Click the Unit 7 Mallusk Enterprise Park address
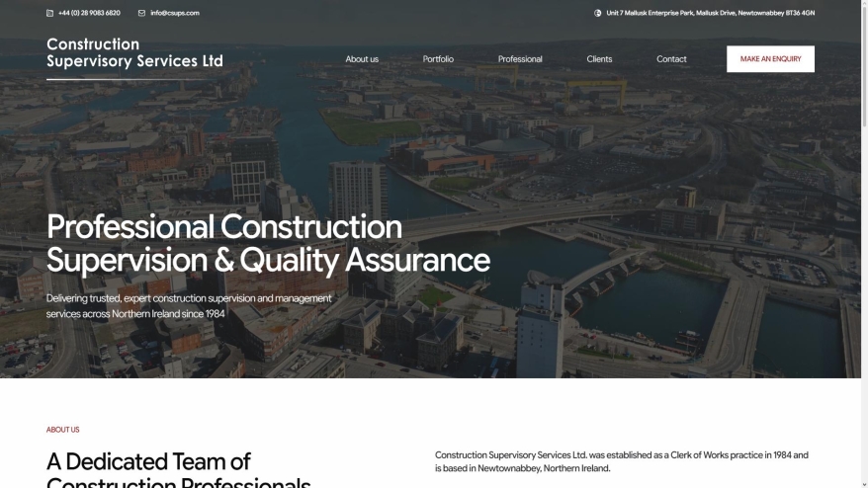Viewport: 868px width, 488px height. tap(710, 13)
